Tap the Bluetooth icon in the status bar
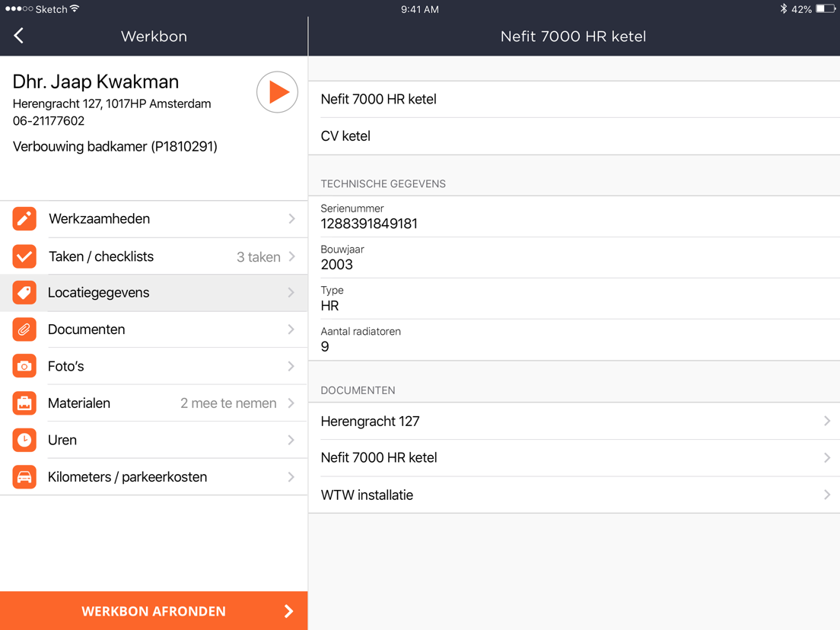Screen dimensions: 840x630 [x=784, y=8]
